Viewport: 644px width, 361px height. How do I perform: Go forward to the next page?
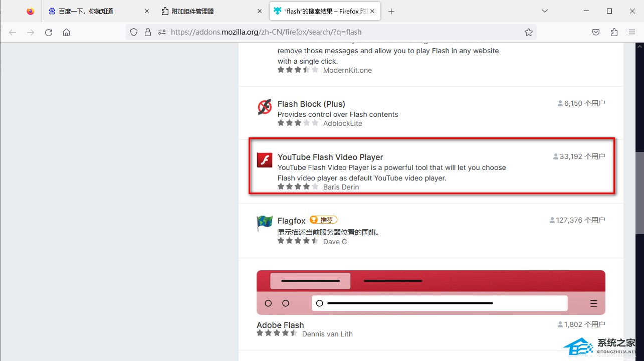31,32
